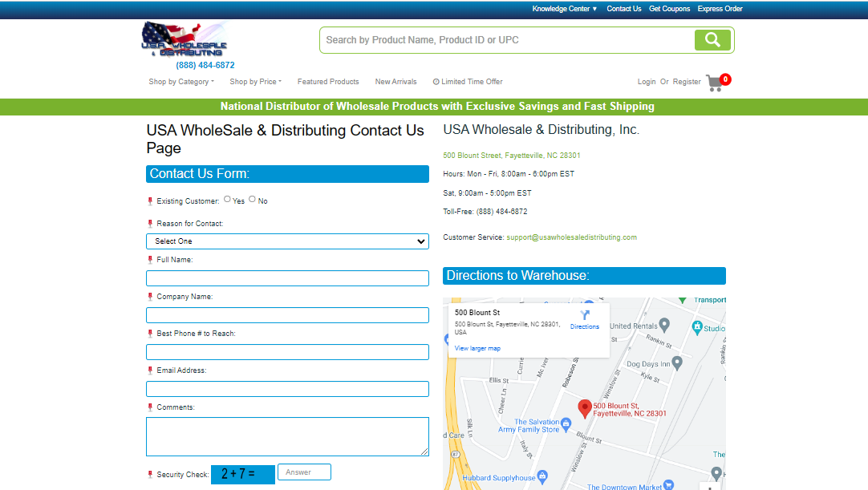Click Contact Us in top bar

pyautogui.click(x=624, y=9)
